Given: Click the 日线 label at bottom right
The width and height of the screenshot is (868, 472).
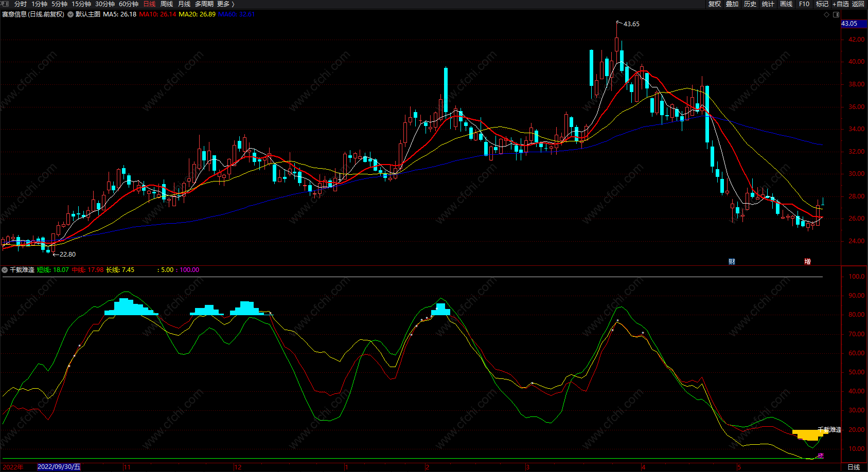Looking at the screenshot, I should click(x=854, y=467).
